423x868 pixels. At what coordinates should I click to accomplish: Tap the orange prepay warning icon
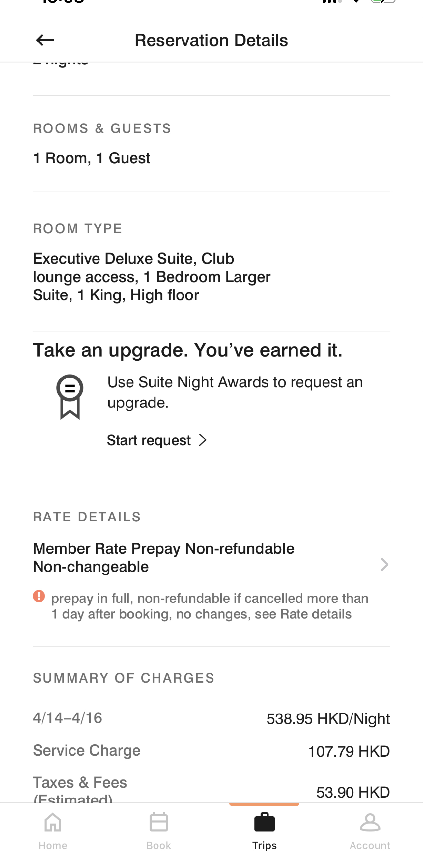(39, 596)
